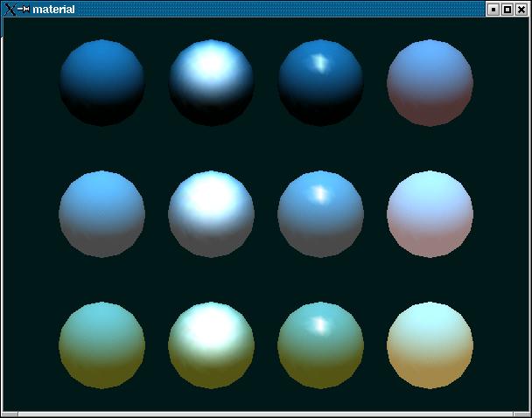Maximize the material window
The image size is (532, 418).
click(x=507, y=10)
